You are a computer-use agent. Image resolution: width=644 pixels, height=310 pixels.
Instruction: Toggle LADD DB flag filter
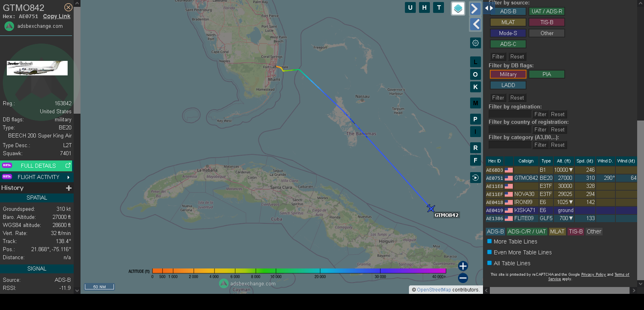(x=508, y=85)
